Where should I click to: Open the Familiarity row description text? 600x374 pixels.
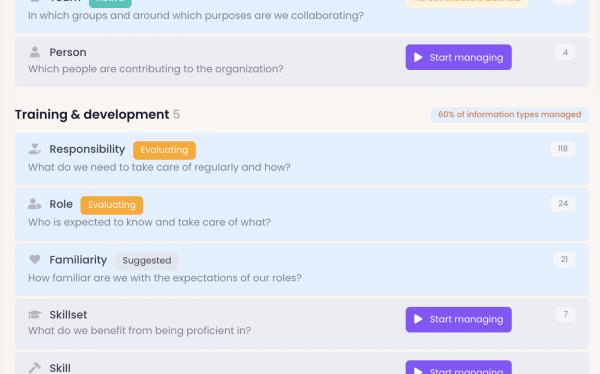(165, 278)
